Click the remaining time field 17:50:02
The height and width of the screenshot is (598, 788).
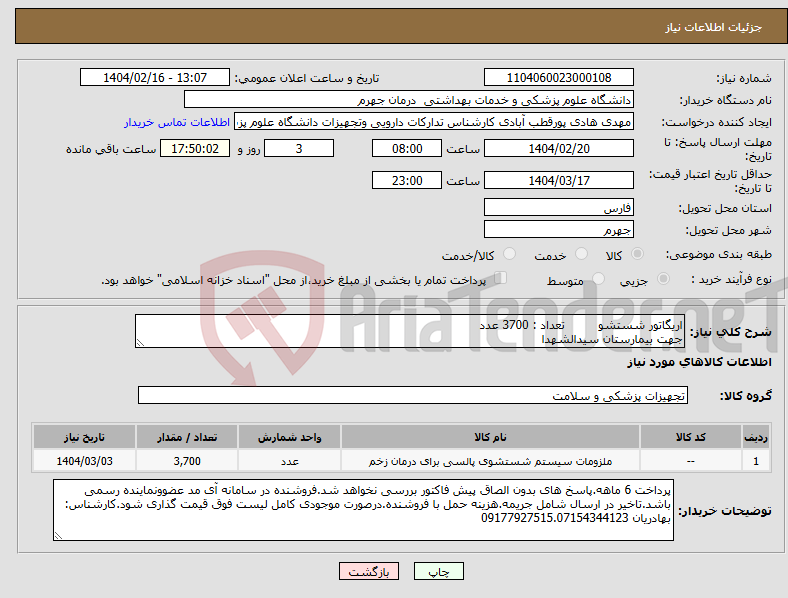(x=195, y=148)
